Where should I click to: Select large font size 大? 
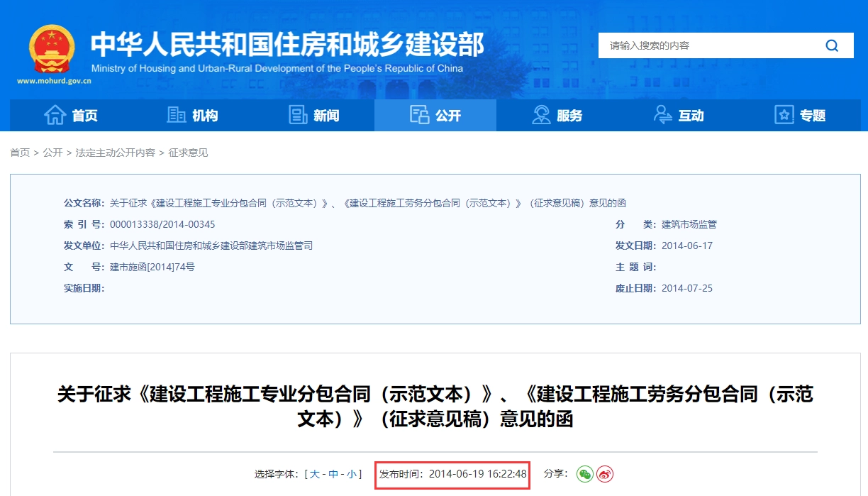(x=315, y=474)
